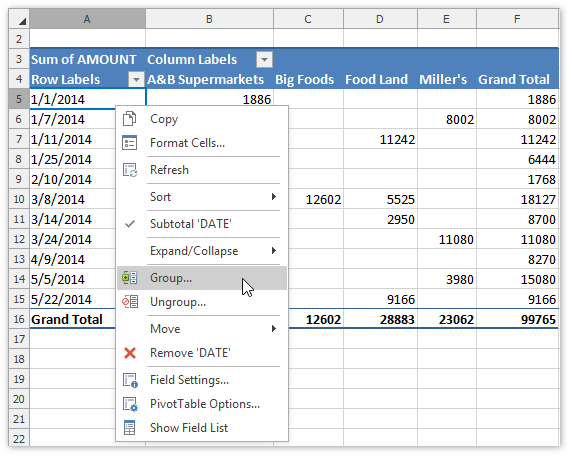Expand the Sort submenu arrow
Image resolution: width=572 pixels, height=458 pixels.
(x=274, y=197)
